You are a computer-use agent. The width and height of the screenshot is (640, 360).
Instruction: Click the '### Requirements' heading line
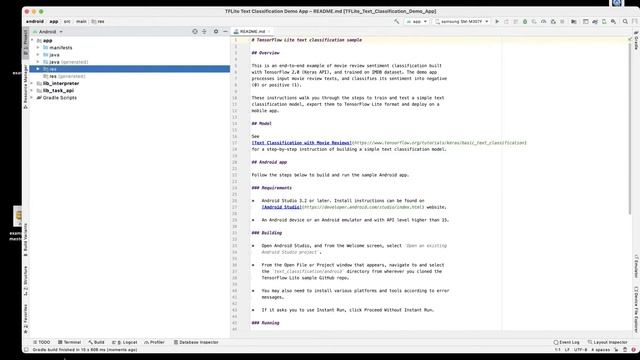272,188
